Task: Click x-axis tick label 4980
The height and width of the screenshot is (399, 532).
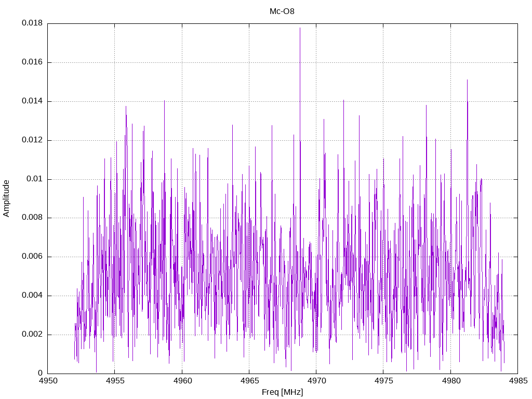Action: tap(451, 381)
